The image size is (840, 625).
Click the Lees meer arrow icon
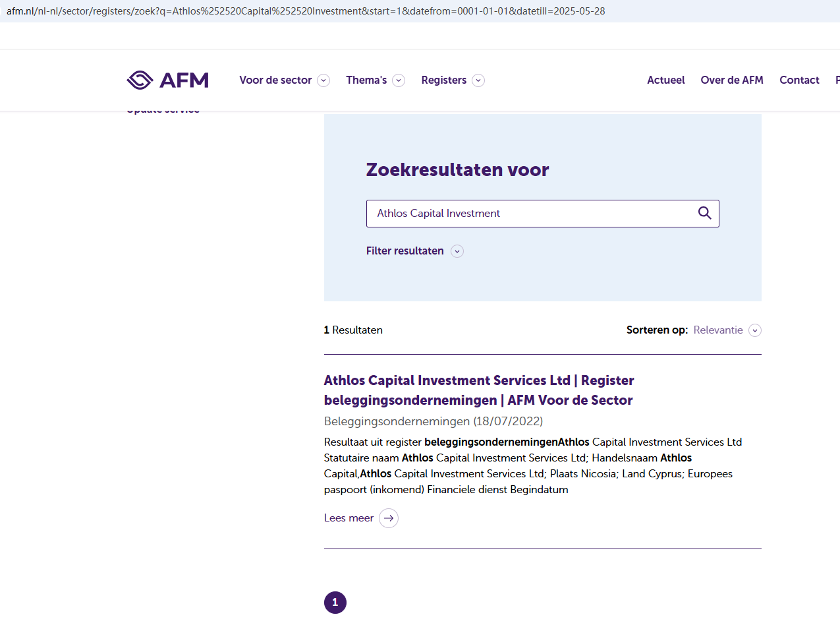[389, 518]
